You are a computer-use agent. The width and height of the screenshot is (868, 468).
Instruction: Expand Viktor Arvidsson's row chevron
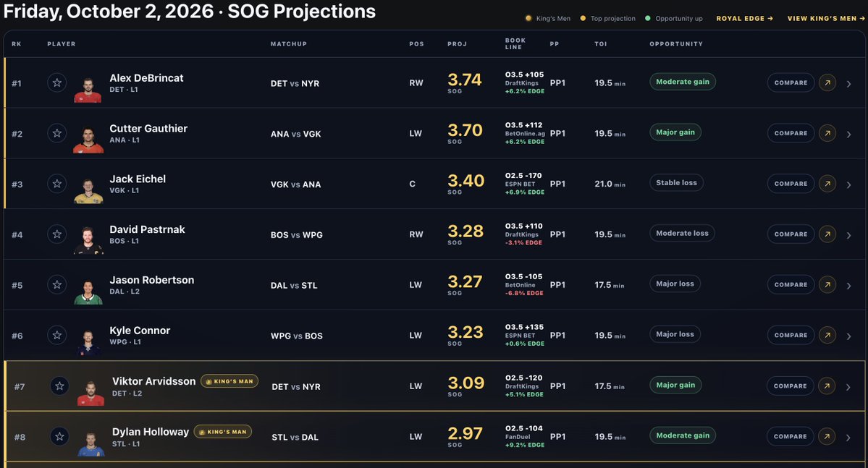click(848, 387)
